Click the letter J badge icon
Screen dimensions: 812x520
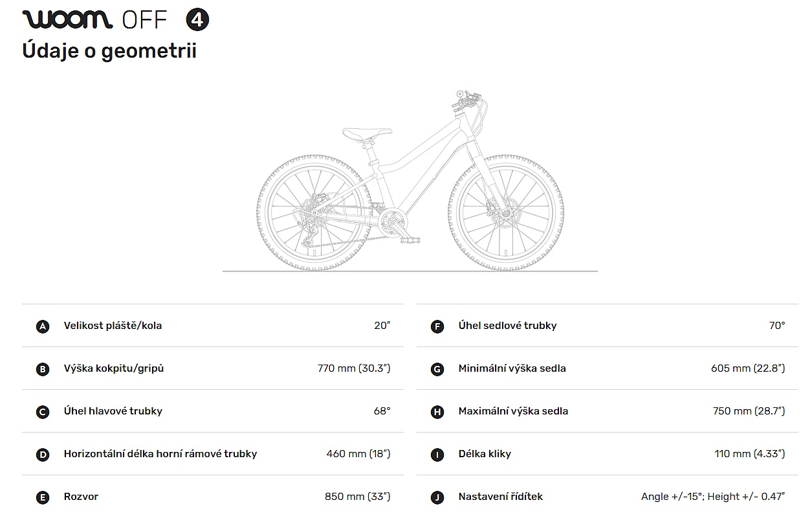pos(437,497)
